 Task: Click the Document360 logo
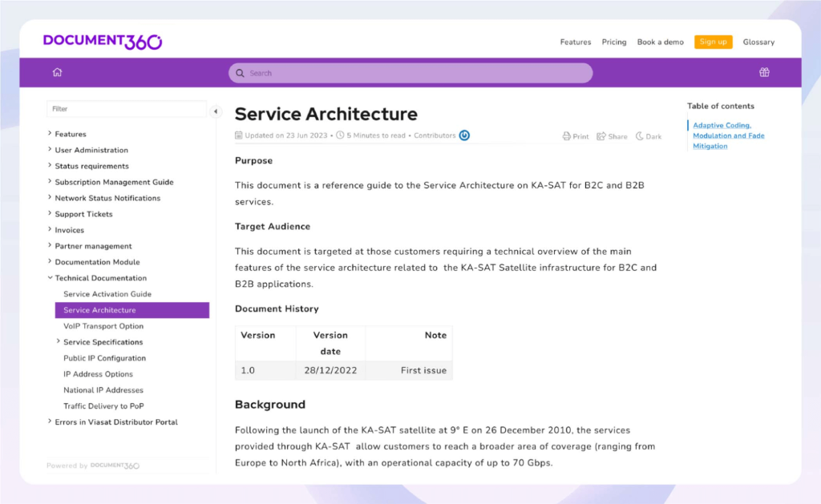click(103, 42)
